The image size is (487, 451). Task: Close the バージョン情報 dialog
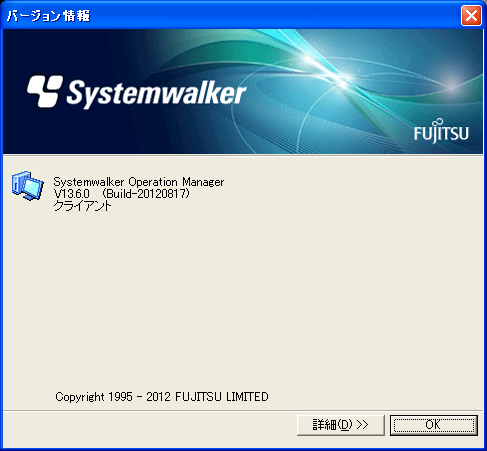pos(471,15)
